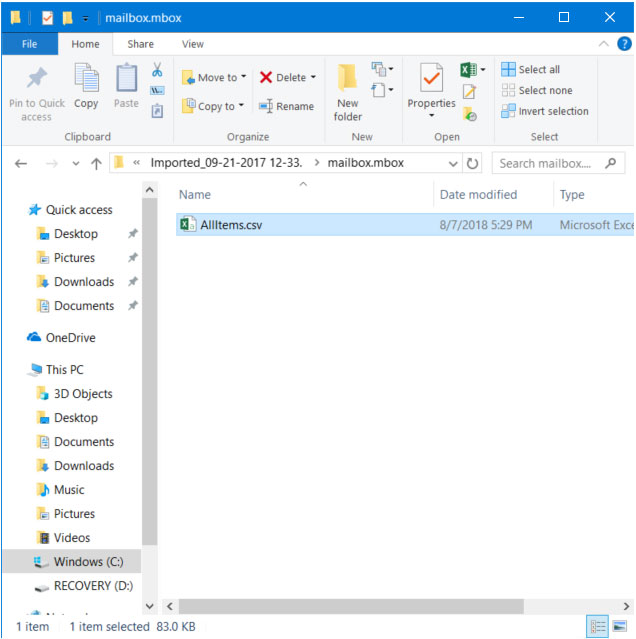Switch to the View tab
636x639 pixels.
tap(193, 44)
